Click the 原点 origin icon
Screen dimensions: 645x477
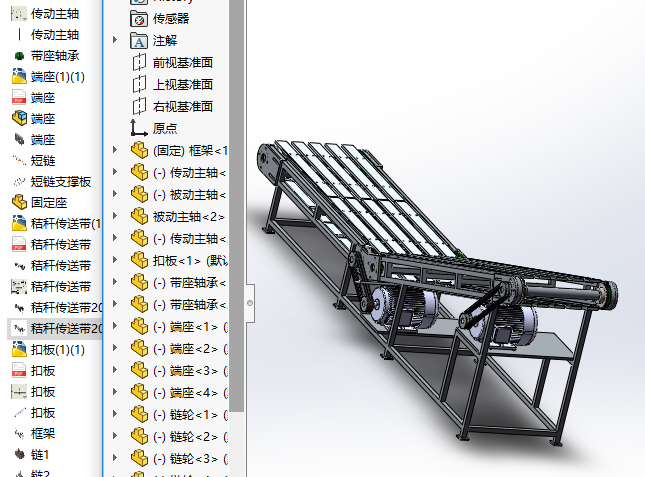point(139,128)
